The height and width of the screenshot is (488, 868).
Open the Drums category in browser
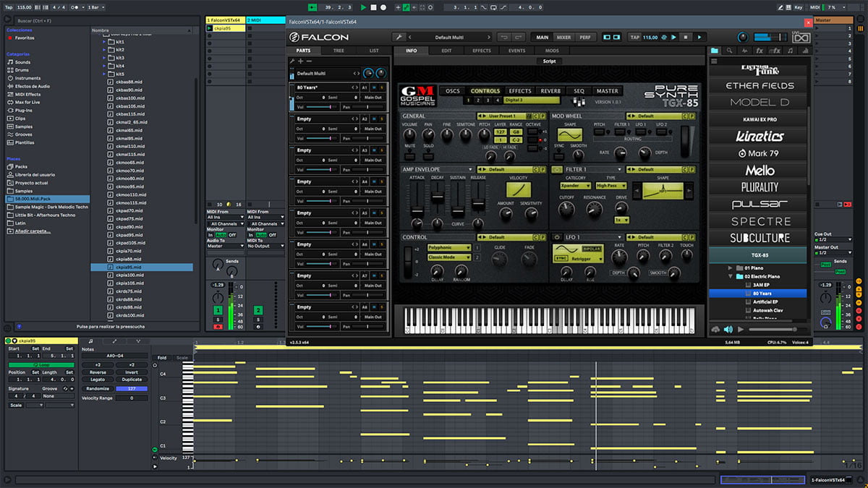[x=22, y=70]
